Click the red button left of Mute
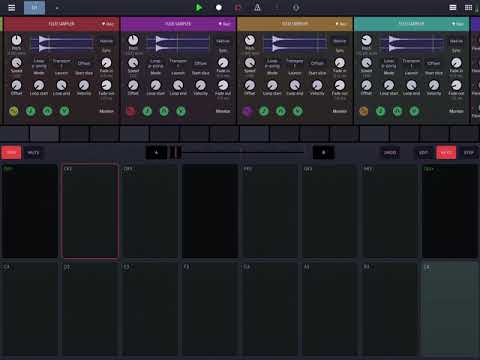The width and height of the screenshot is (480, 360). 11,152
